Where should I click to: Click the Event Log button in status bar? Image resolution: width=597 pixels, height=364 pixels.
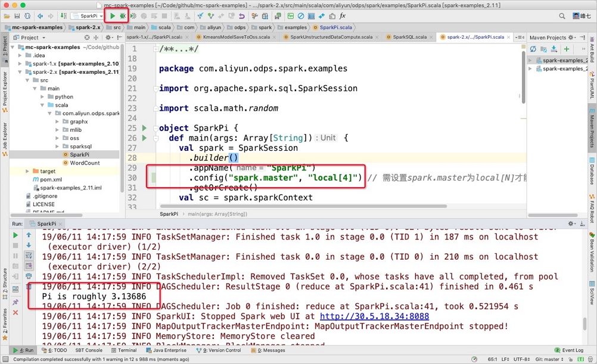pyautogui.click(x=569, y=350)
